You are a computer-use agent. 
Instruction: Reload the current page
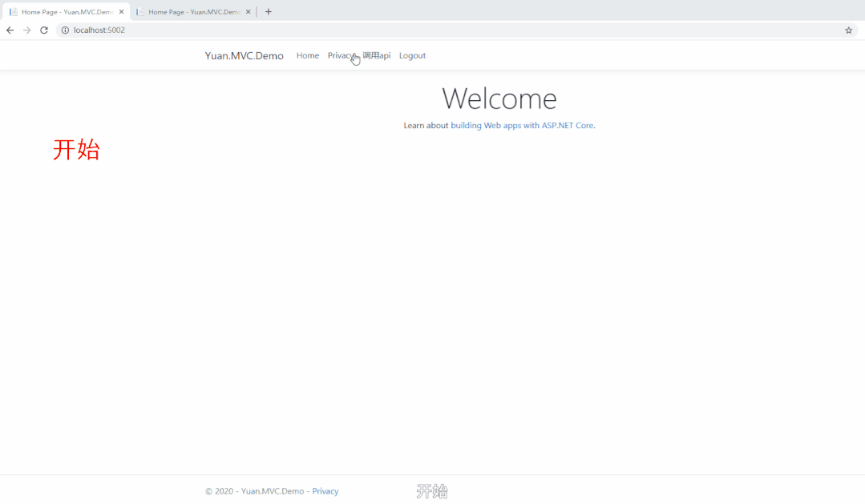tap(44, 30)
